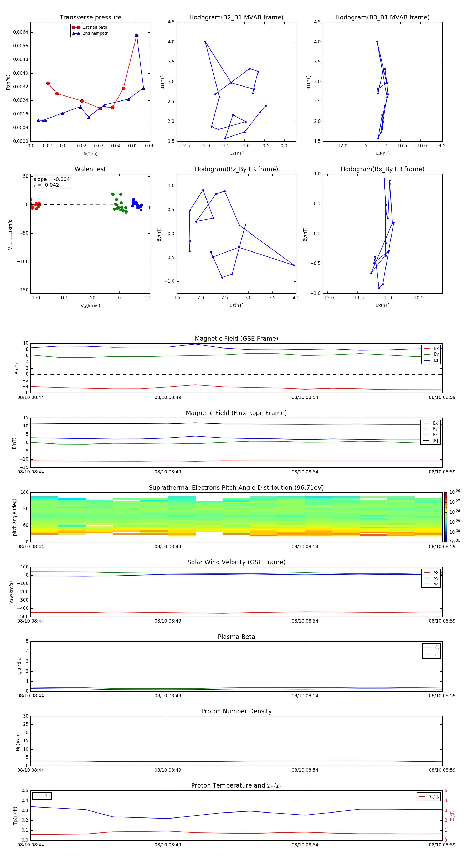Click the |B| entry in Flux Rope legend

(431, 441)
